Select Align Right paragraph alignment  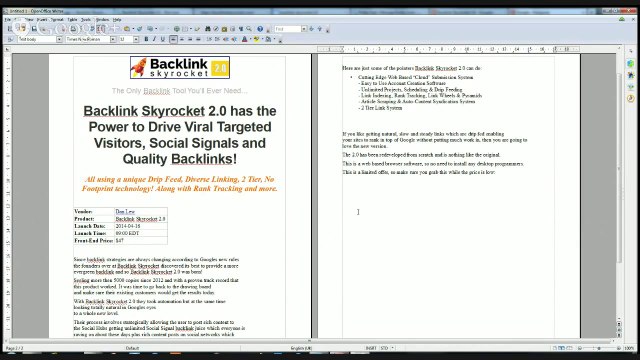tap(190, 39)
